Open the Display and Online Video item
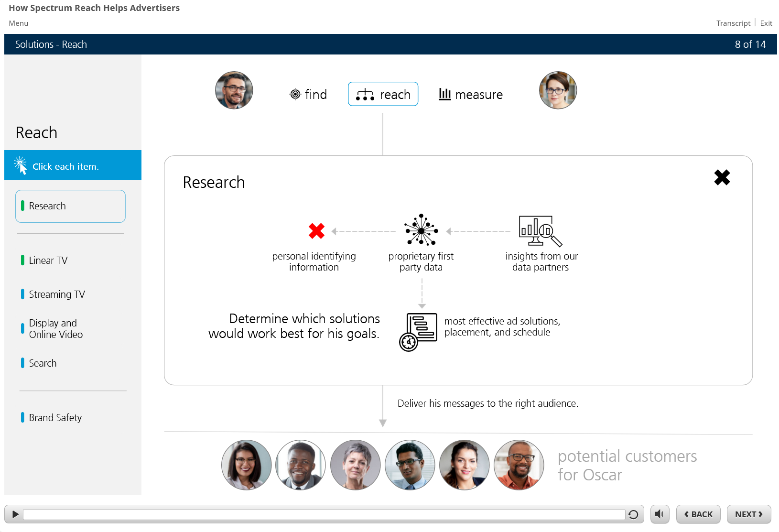Image resolution: width=779 pixels, height=532 pixels. pos(52,329)
